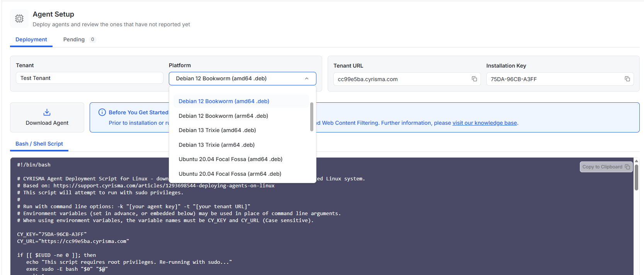Image resolution: width=644 pixels, height=275 pixels.
Task: Pick Debian 13 Trixie (amd64 .deb)
Action: (241, 130)
